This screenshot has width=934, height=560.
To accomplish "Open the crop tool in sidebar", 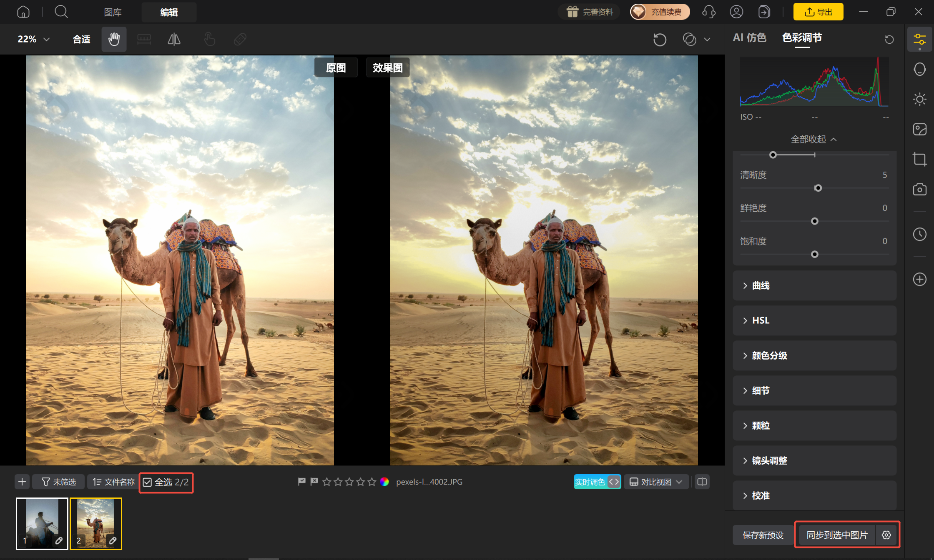I will click(919, 159).
